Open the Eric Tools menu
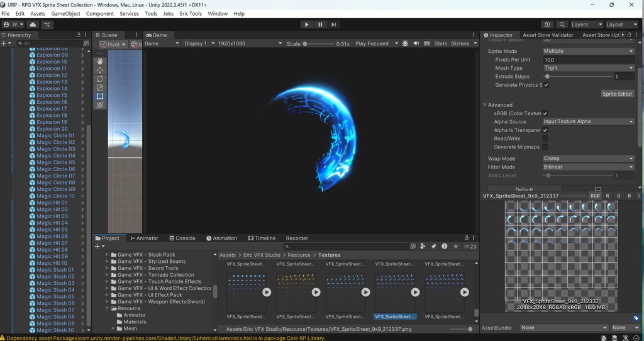644x341 pixels. point(191,14)
